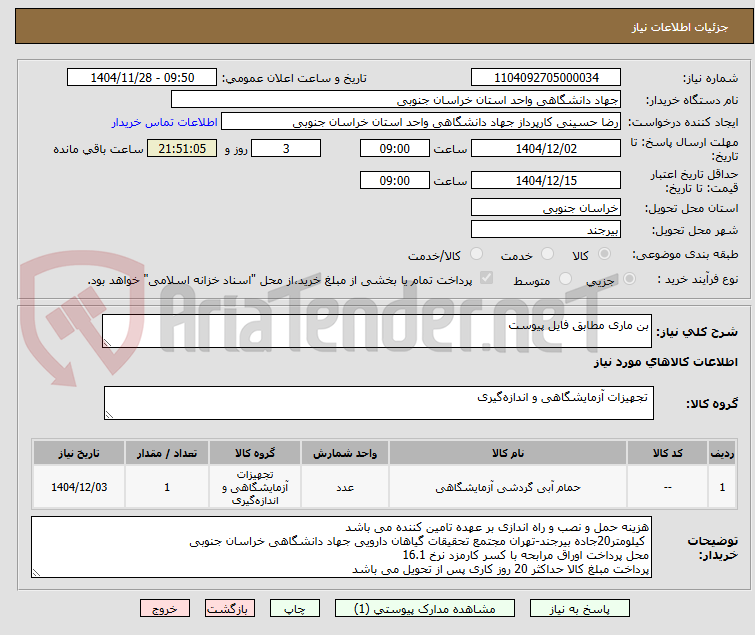The height and width of the screenshot is (635, 755).
Task: Click the unit cell عدد
Action: tap(345, 487)
